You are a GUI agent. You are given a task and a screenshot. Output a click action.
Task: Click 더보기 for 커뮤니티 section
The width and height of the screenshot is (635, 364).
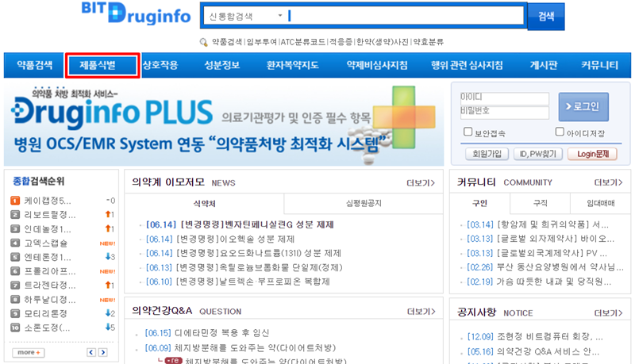[608, 182]
